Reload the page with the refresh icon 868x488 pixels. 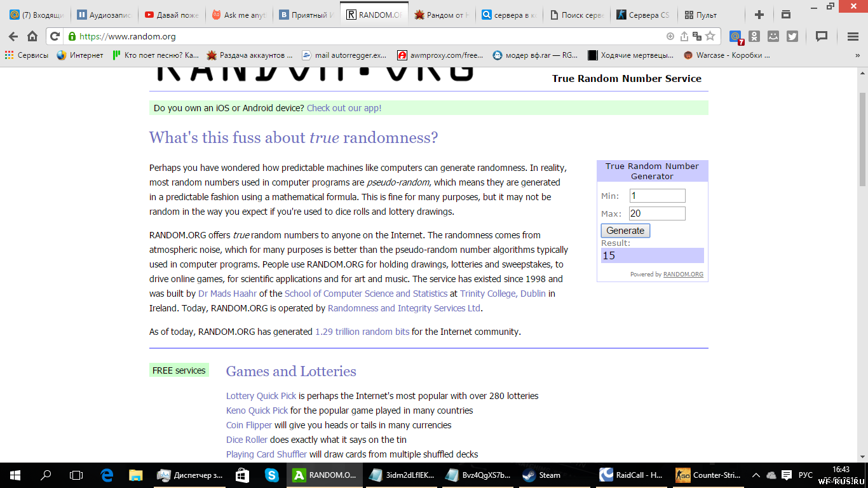tap(55, 36)
